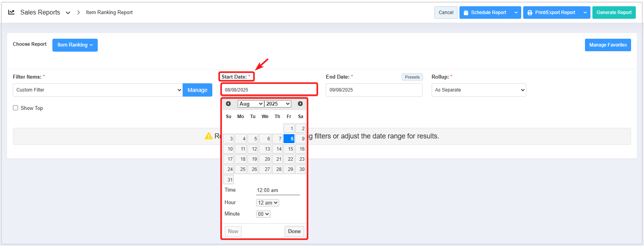
Task: Select August 27 in the calendar
Action: coord(265,169)
